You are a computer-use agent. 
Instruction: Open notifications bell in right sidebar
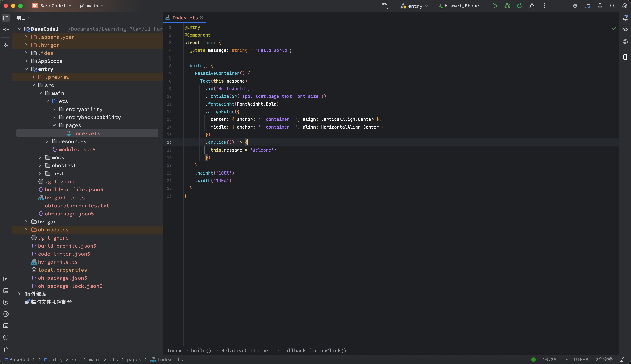[x=625, y=18]
